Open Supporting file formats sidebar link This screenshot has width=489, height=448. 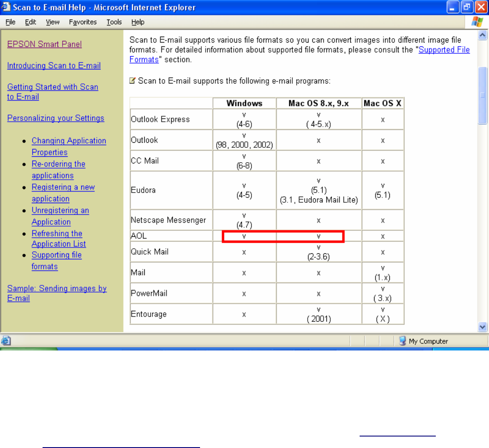coord(57,261)
